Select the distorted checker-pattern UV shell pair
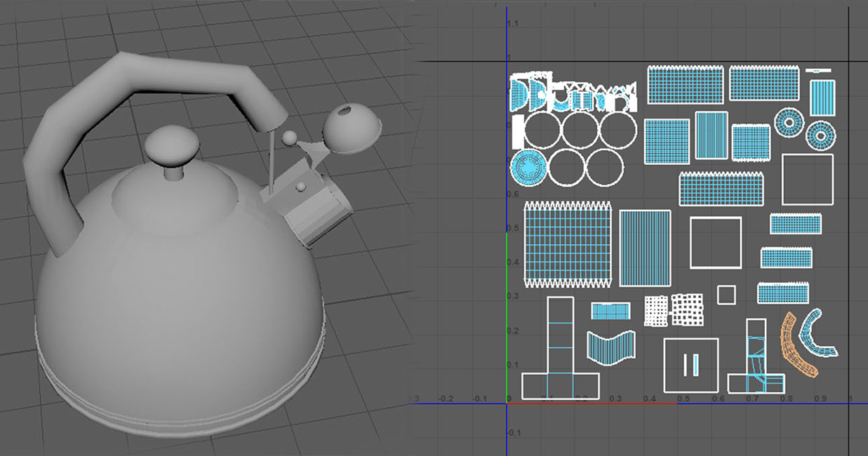868x456 pixels. [x=674, y=310]
